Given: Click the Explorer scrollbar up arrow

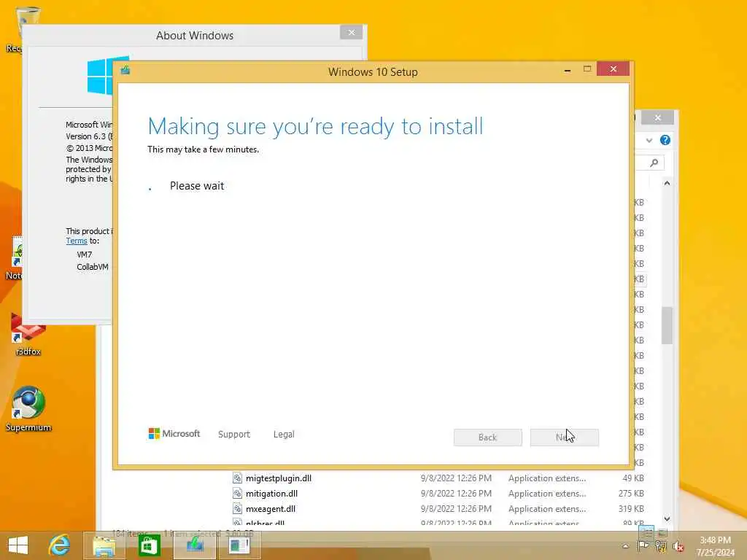Looking at the screenshot, I should click(x=667, y=183).
